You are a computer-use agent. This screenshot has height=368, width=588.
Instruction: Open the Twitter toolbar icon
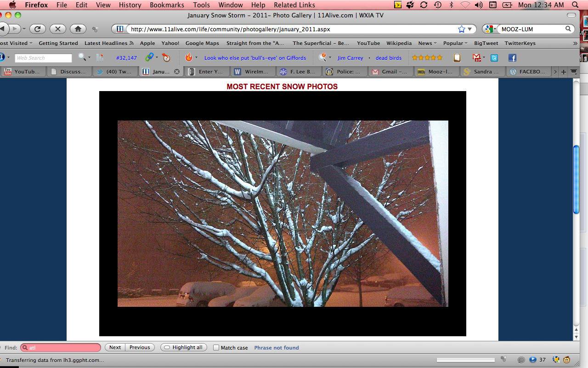(x=494, y=58)
